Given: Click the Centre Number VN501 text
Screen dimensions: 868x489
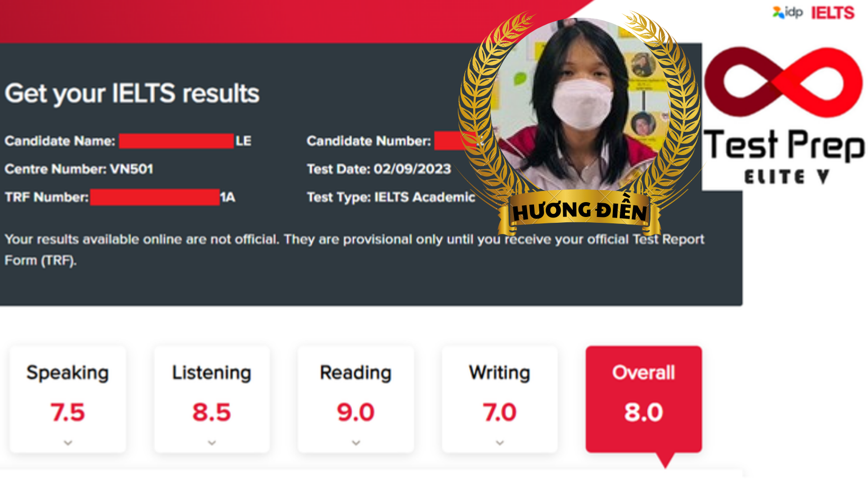Looking at the screenshot, I should (x=79, y=169).
